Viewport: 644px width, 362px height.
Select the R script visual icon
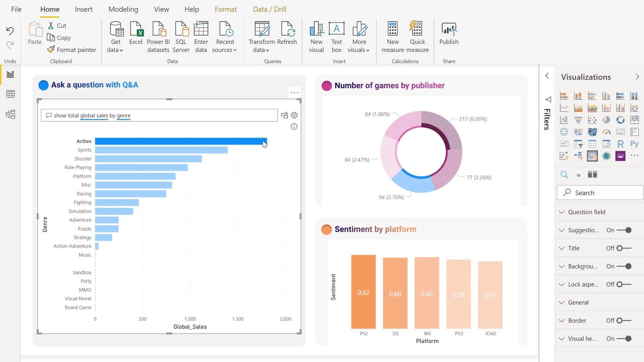(x=620, y=144)
